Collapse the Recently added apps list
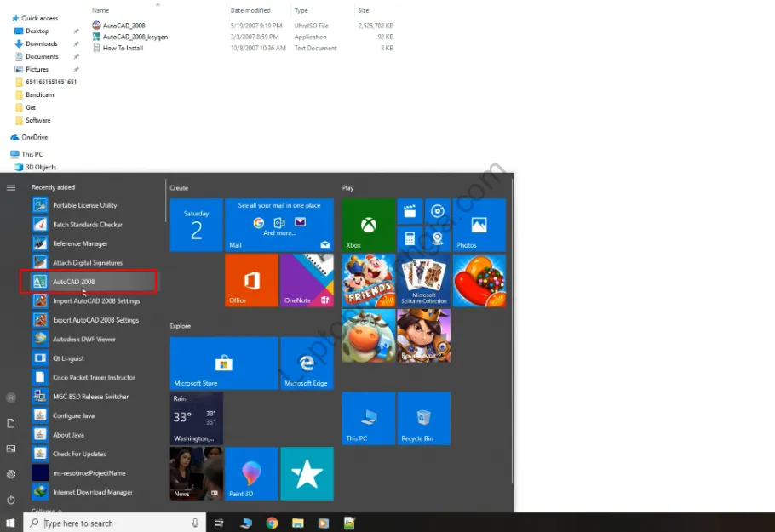 point(43,511)
